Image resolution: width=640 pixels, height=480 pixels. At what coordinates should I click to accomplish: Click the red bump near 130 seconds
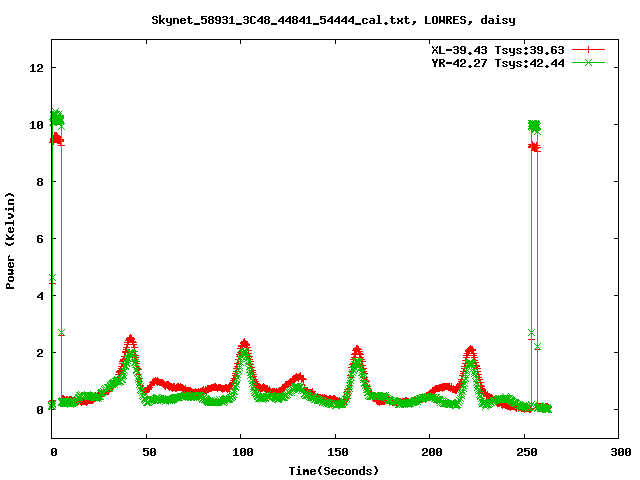coord(298,377)
